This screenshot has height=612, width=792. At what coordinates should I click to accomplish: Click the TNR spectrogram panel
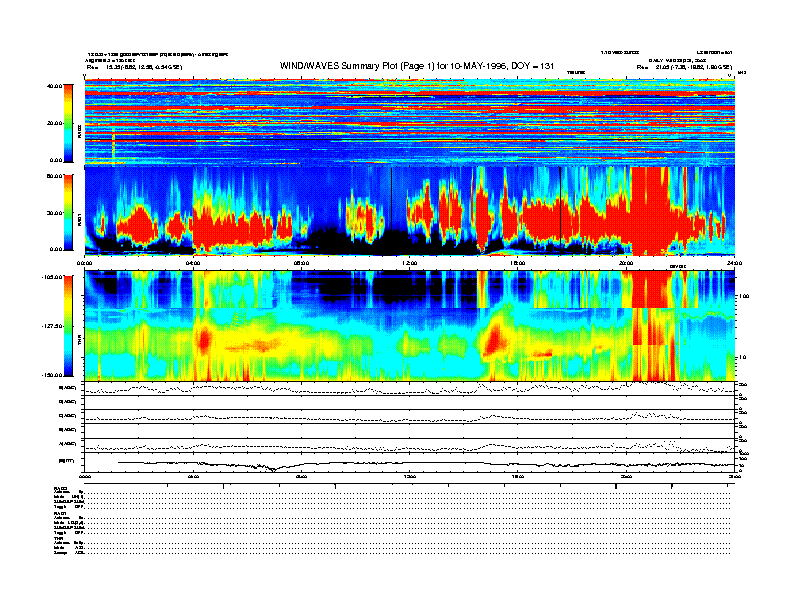click(x=410, y=326)
